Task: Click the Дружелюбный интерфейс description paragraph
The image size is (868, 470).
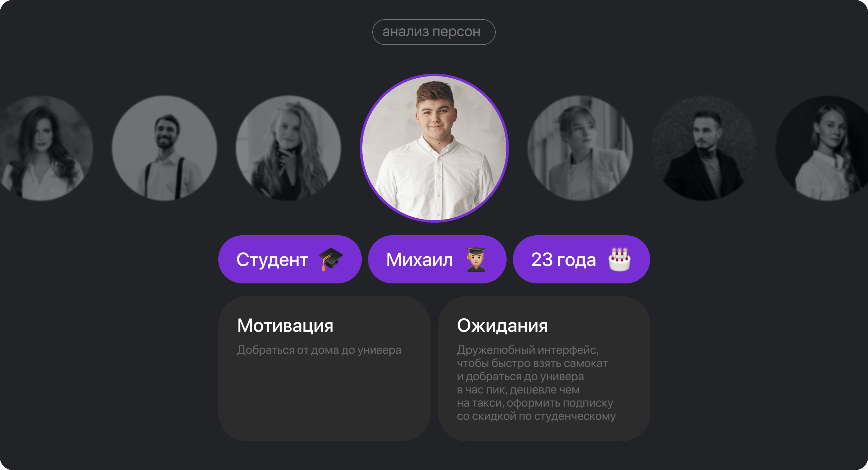Action: click(x=536, y=383)
